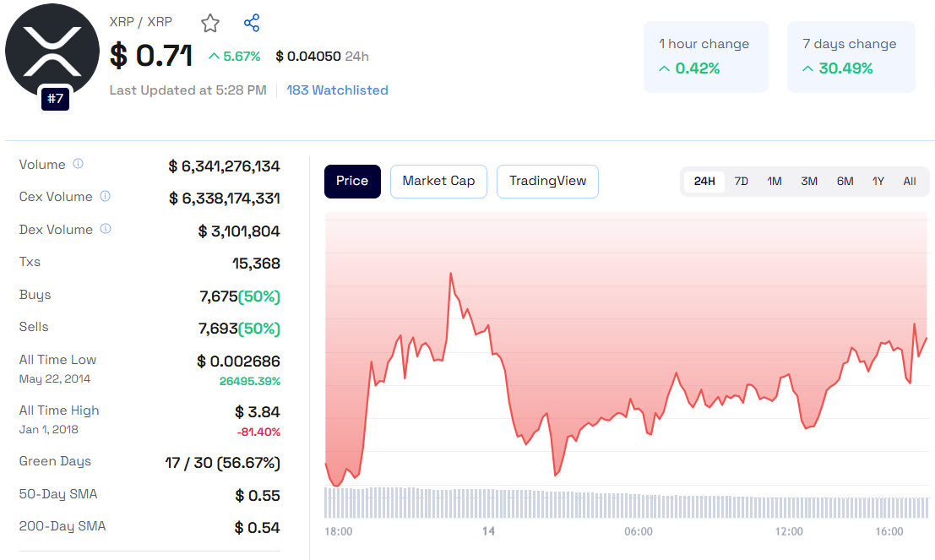Click the May 22, 2014 date
Viewport: 935px width, 560px height.
[55, 378]
